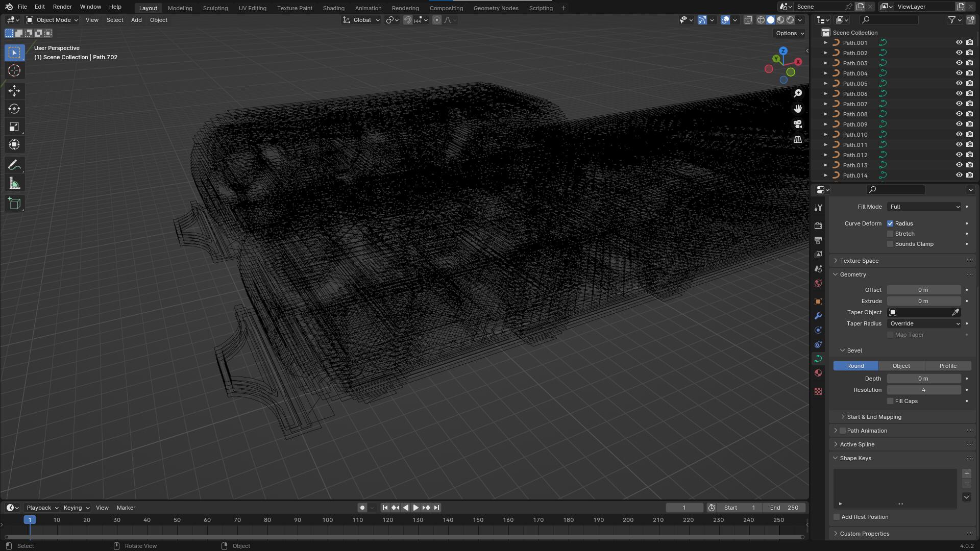Hide Path.005 in viewport via eye icon
This screenshot has width=980, height=551.
click(x=959, y=84)
